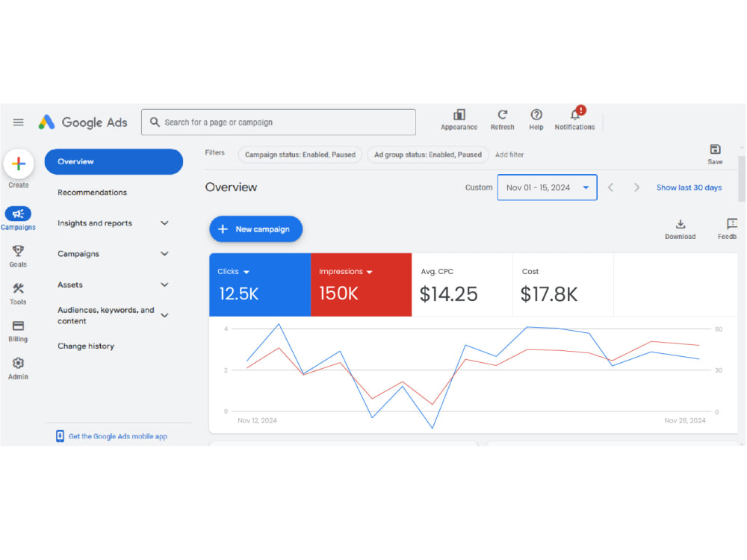Image resolution: width=747 pixels, height=560 pixels.
Task: Click the Create plus button
Action: point(19,164)
